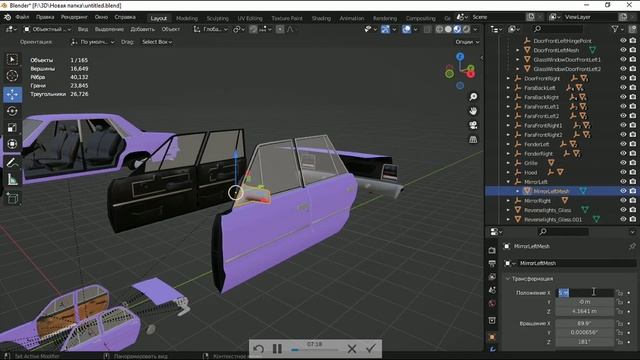The height and width of the screenshot is (360, 640).
Task: Activate the Scale tool
Action: pyautogui.click(x=12, y=128)
